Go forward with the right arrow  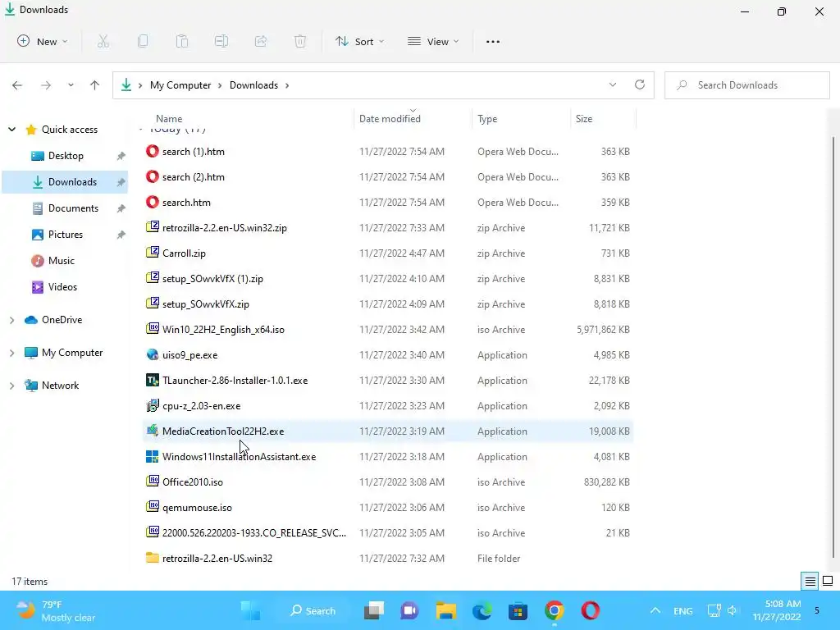click(x=46, y=85)
